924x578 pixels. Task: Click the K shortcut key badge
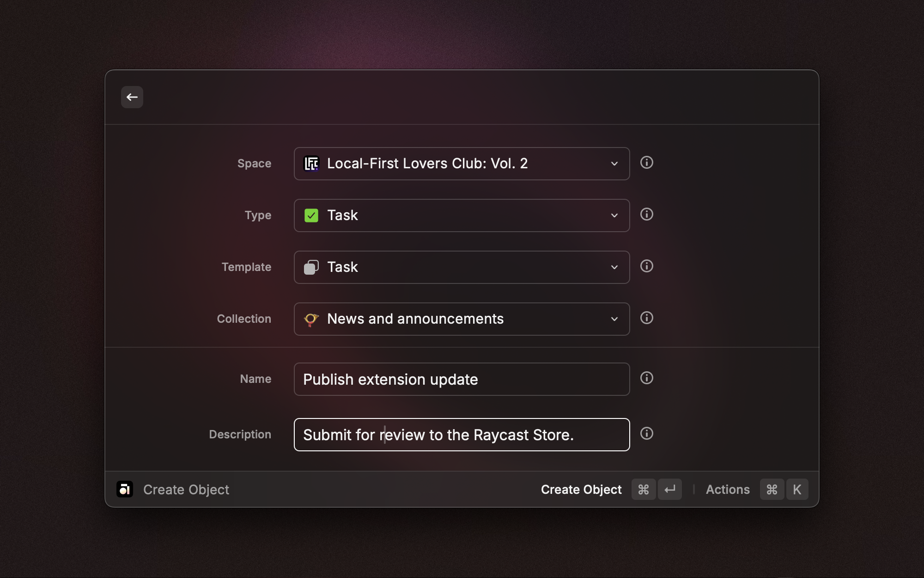pos(797,489)
